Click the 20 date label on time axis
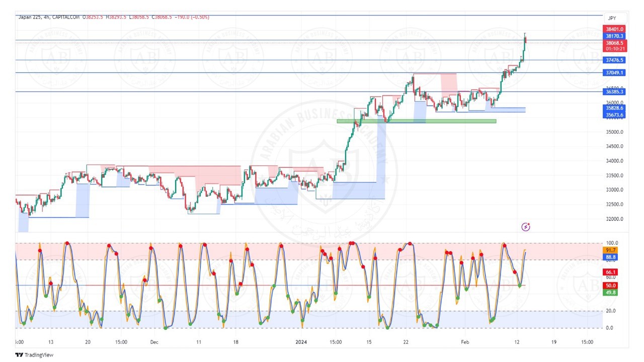644x362 pixels. (x=88, y=342)
